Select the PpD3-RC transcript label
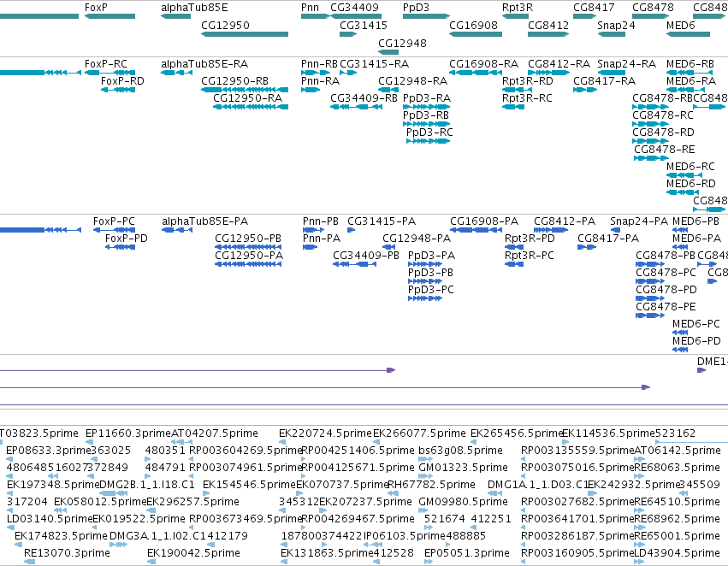728x566 pixels. tap(429, 133)
